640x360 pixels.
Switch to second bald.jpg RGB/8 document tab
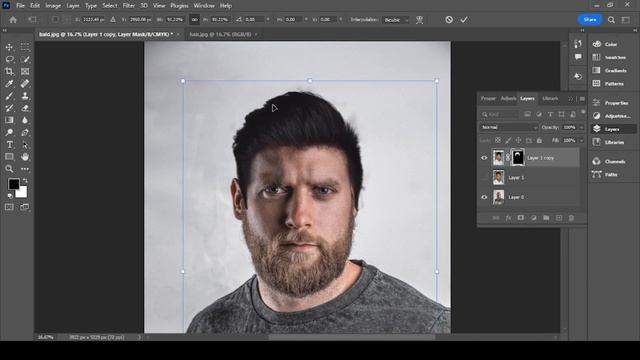pos(220,34)
